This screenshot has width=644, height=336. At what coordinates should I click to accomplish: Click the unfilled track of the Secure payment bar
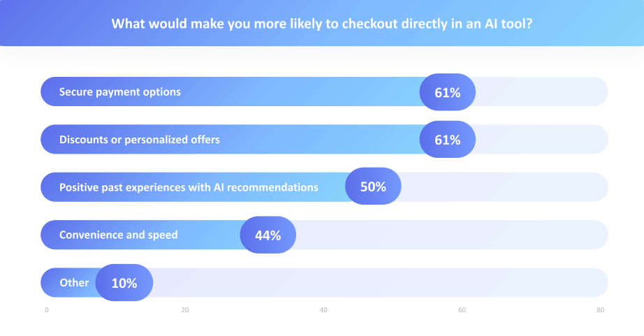click(541, 92)
